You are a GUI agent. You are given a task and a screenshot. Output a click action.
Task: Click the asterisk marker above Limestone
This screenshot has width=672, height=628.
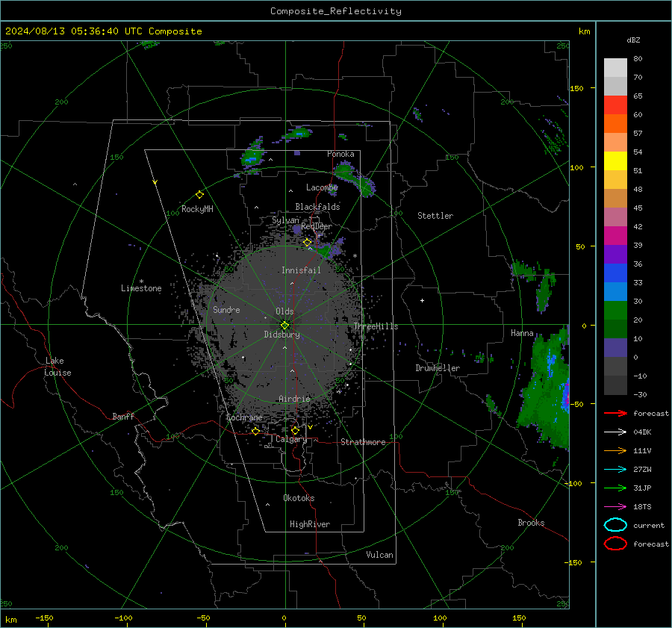[141, 282]
